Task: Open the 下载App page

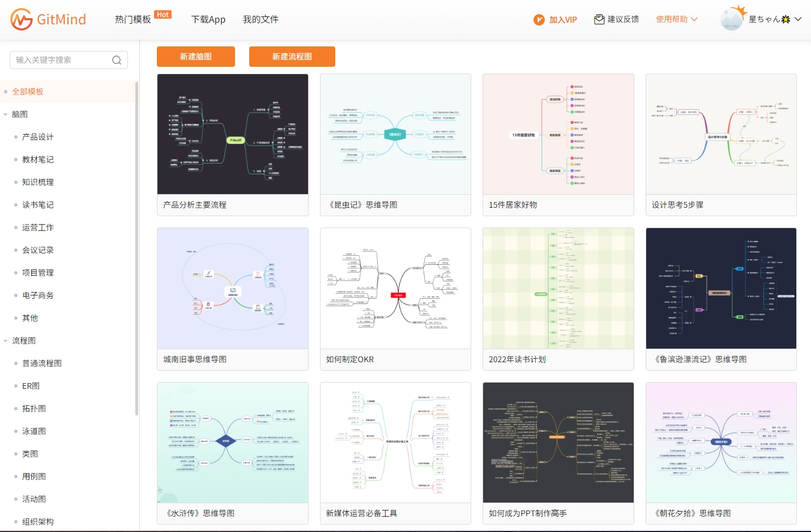Action: pos(208,19)
